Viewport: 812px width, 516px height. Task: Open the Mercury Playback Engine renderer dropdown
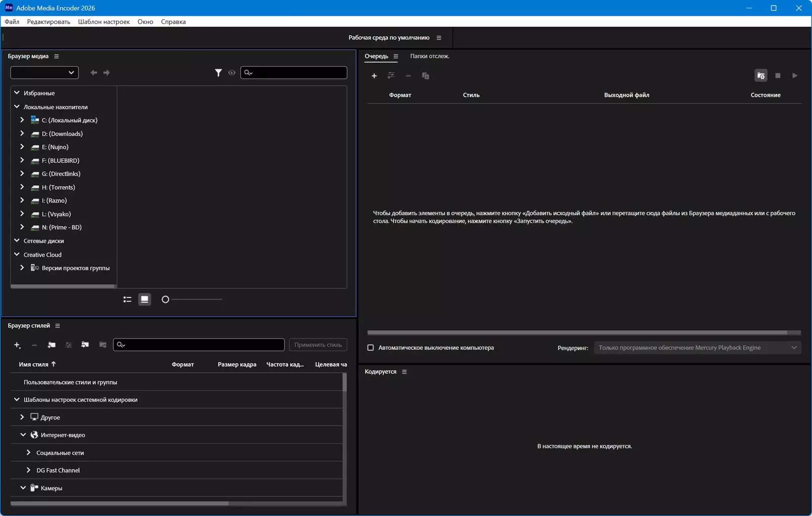697,348
